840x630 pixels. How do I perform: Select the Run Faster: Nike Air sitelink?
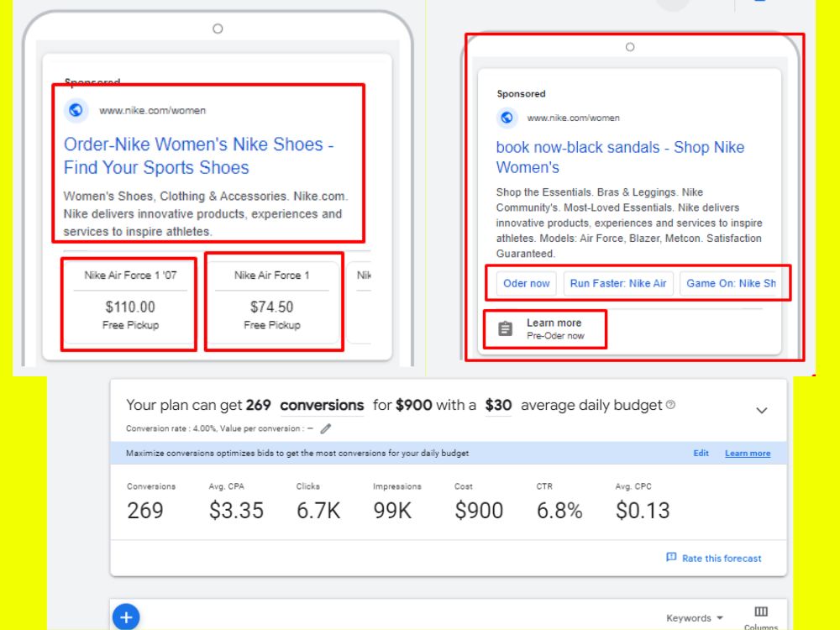click(x=618, y=283)
